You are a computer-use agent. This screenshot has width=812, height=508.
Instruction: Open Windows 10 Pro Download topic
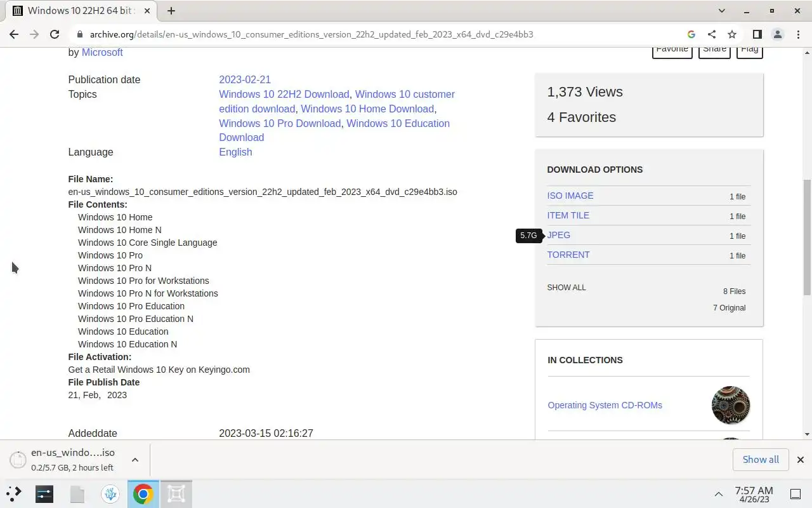click(x=280, y=123)
